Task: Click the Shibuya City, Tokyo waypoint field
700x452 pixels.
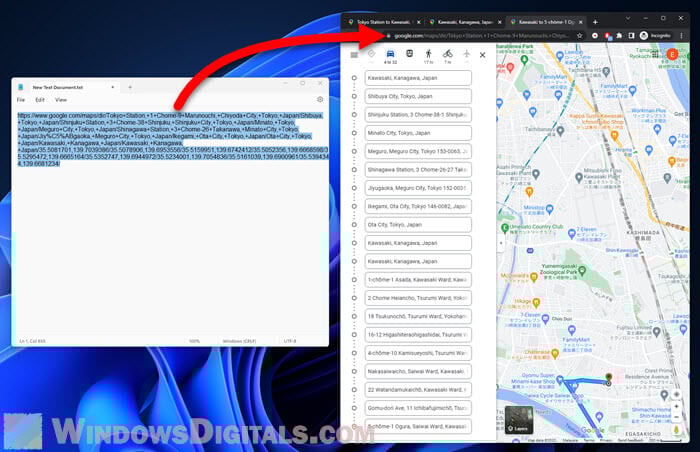Action: pyautogui.click(x=418, y=96)
